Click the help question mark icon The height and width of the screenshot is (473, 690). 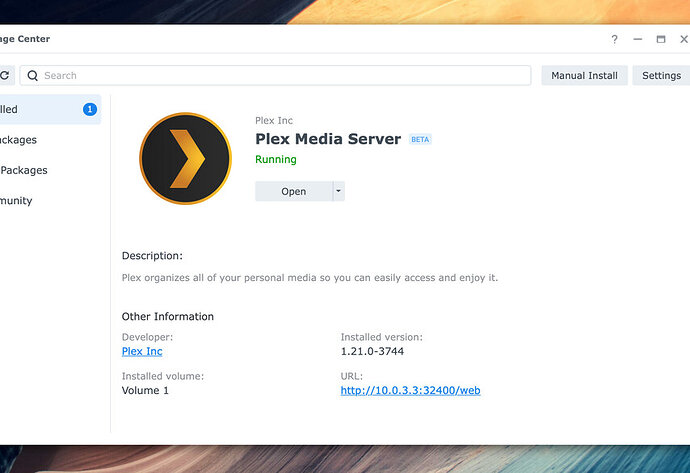pyautogui.click(x=614, y=39)
